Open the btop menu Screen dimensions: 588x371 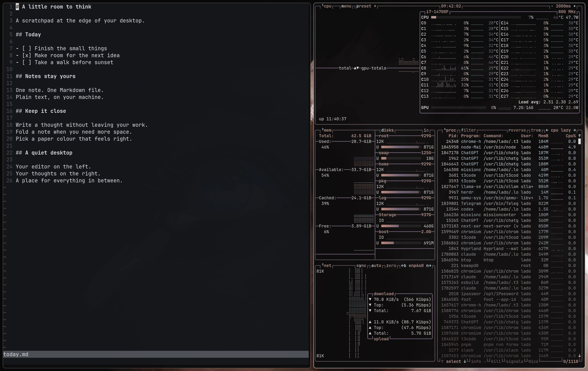pyautogui.click(x=346, y=6)
